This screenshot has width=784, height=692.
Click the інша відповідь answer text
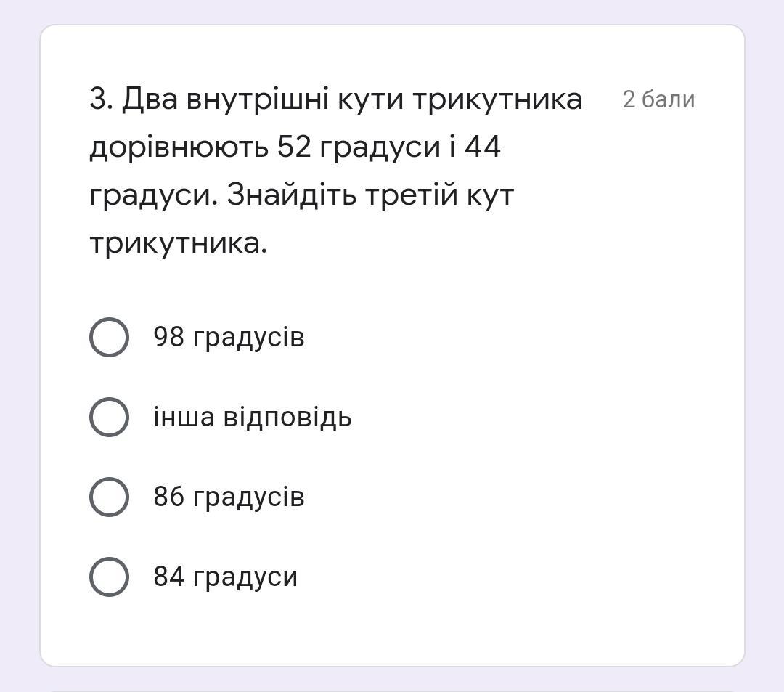[253, 418]
